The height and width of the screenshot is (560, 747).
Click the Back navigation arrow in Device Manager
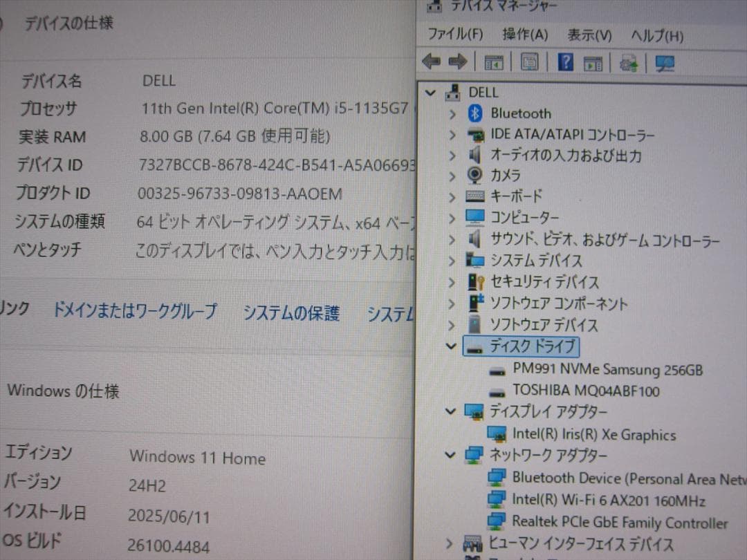click(x=431, y=62)
